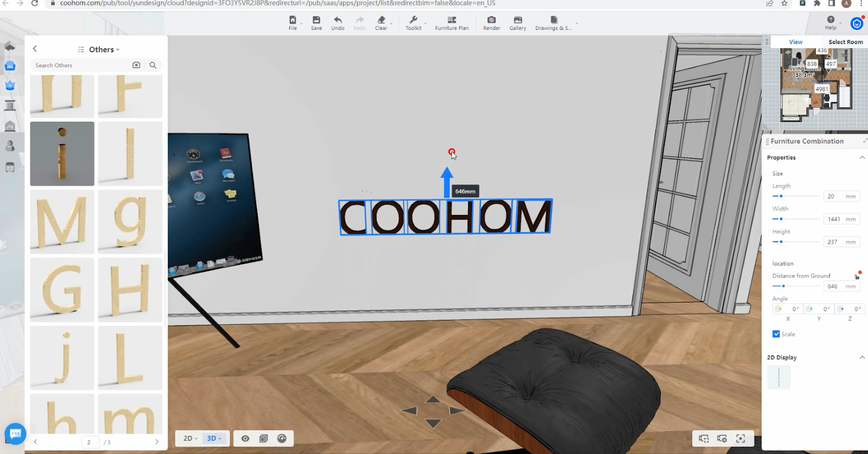868x454 pixels.
Task: Click the gauge performance icon in bottom bar
Action: pyautogui.click(x=282, y=438)
